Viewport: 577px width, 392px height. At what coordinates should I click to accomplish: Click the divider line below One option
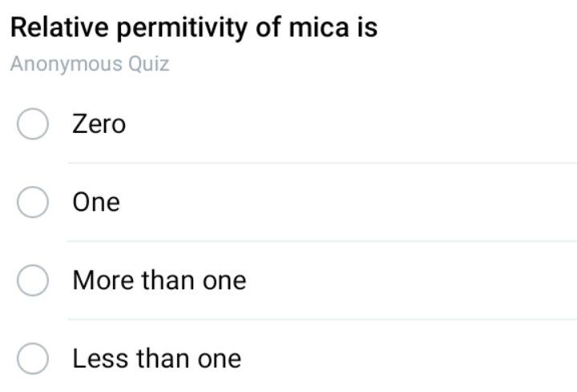(322, 241)
